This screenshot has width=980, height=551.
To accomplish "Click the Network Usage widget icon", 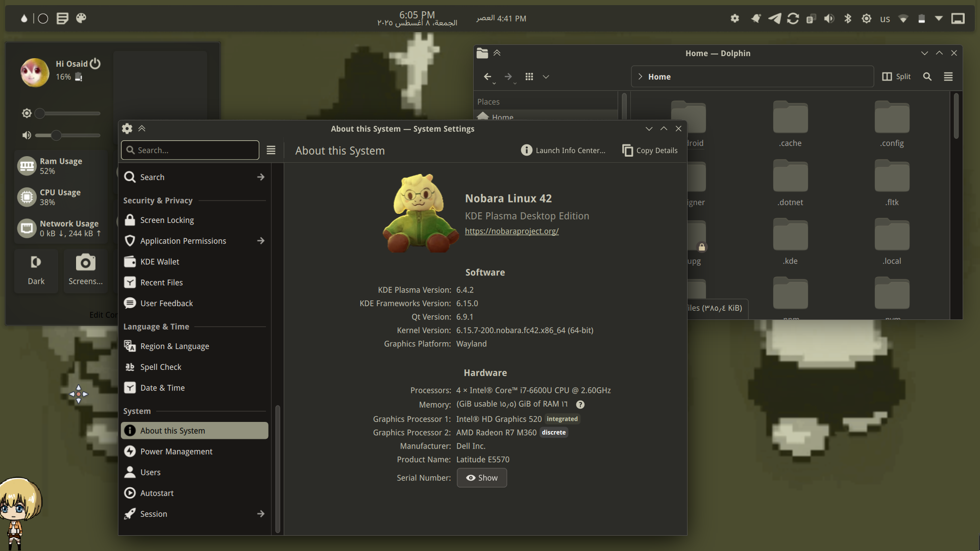I will 27,228.
